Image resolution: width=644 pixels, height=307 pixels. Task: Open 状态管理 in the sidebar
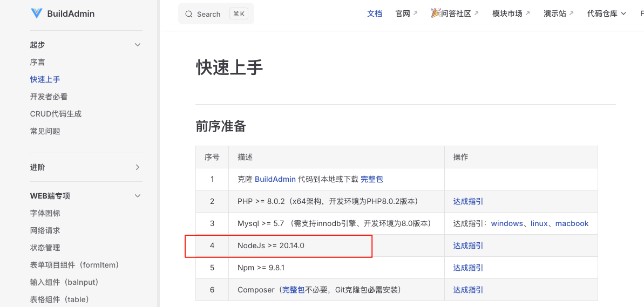point(45,248)
